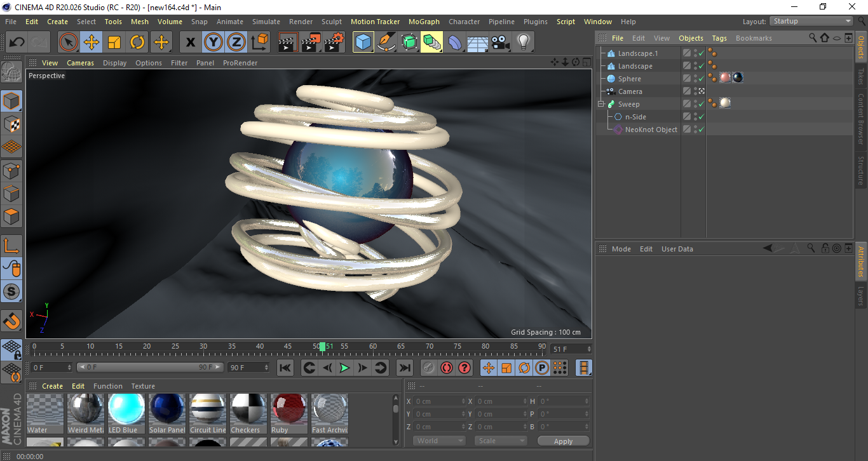868x461 pixels.
Task: Open the Simulate menu
Action: 266,22
